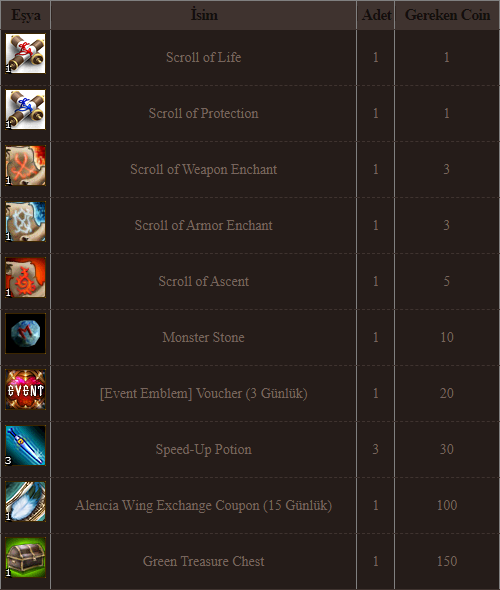Pick the Speed-Up Potion icon
Image resolution: width=500 pixels, height=590 pixels.
pos(25,446)
